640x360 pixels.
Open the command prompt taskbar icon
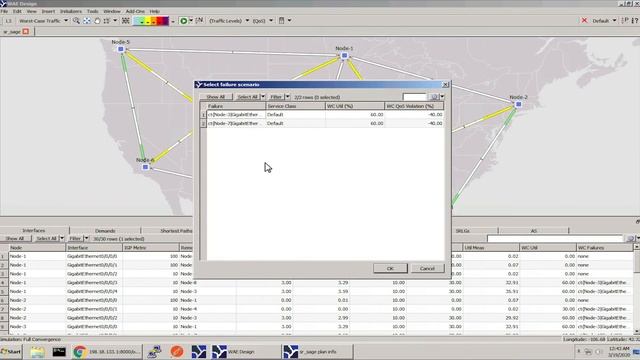(x=59, y=352)
